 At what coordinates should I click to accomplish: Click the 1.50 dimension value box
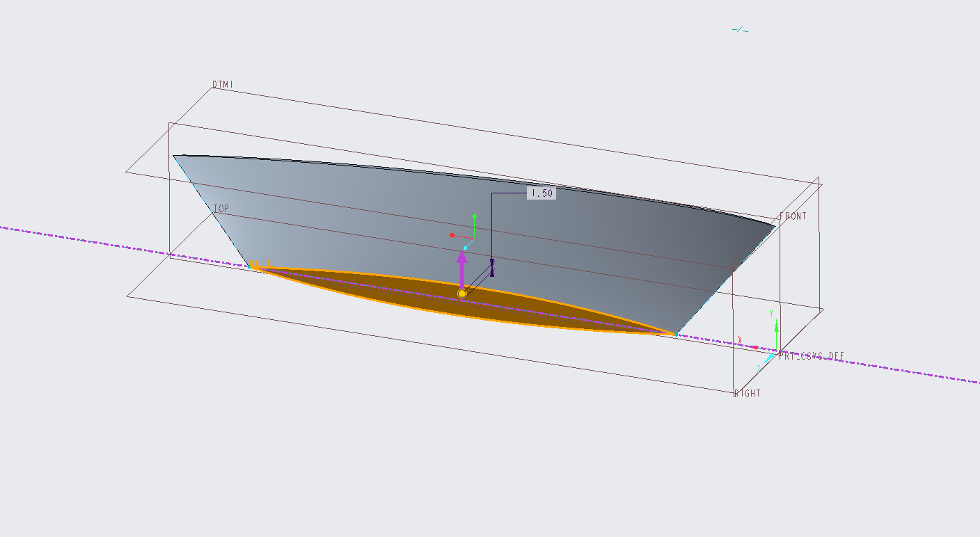pyautogui.click(x=541, y=193)
